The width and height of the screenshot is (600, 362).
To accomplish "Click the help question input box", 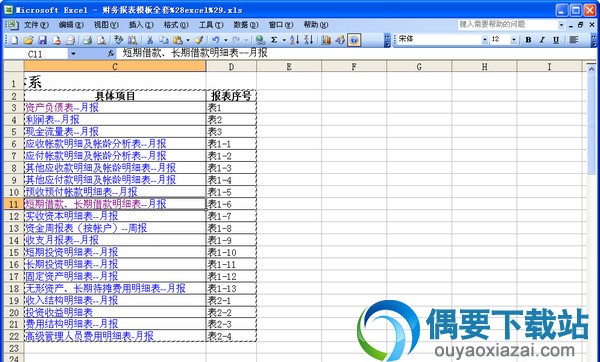I will pyautogui.click(x=507, y=25).
